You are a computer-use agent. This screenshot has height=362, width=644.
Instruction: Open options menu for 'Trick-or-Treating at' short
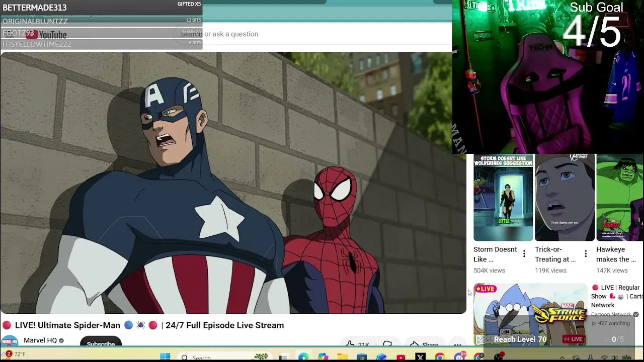coord(586,254)
